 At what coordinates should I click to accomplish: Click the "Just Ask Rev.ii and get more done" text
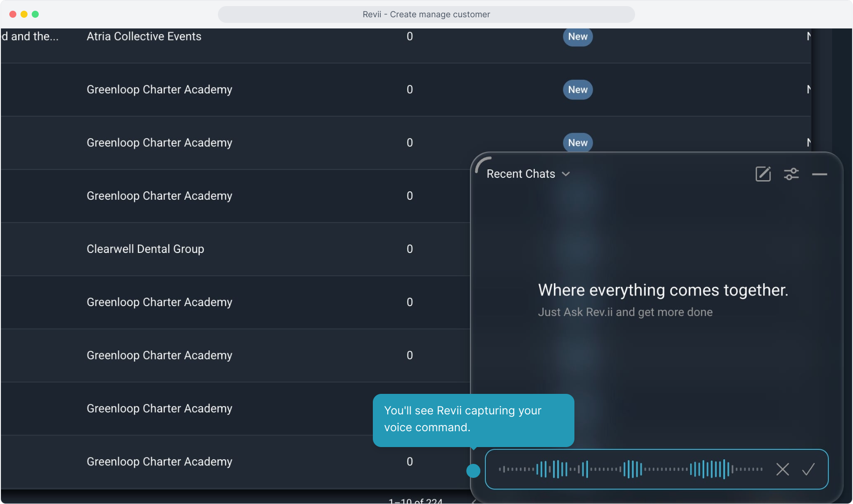pyautogui.click(x=625, y=312)
